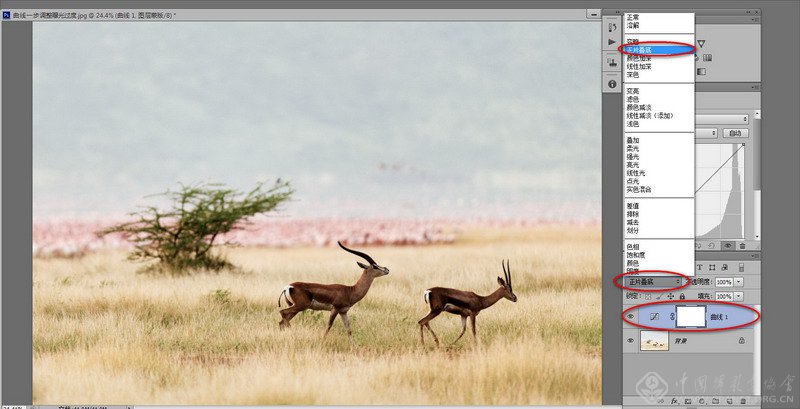Choose 叠加 blend mode
The image size is (800, 409).
pyautogui.click(x=633, y=140)
